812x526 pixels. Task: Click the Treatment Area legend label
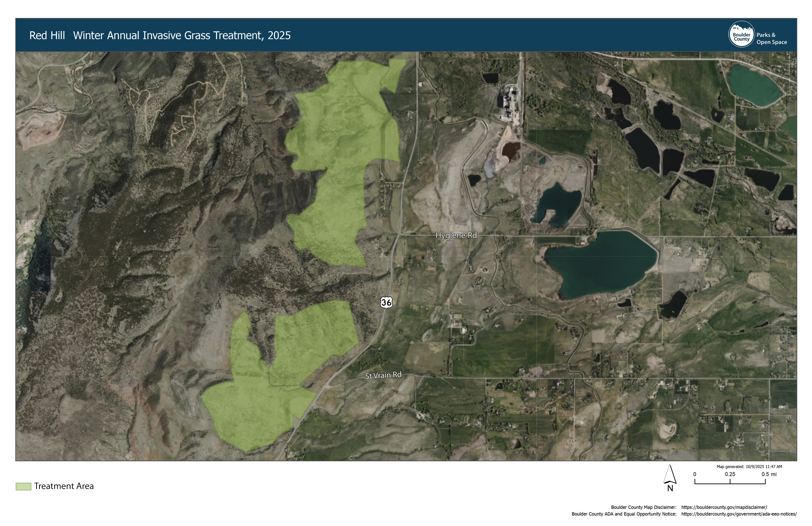coord(64,486)
